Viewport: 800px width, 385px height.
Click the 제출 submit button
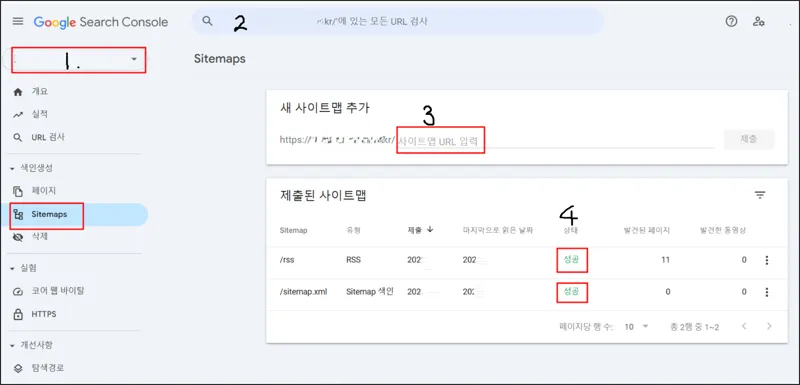coord(748,139)
